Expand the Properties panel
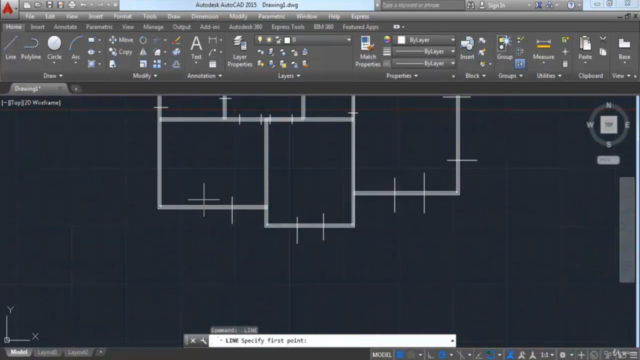Image resolution: width=640 pixels, height=360 pixels. pos(402,76)
